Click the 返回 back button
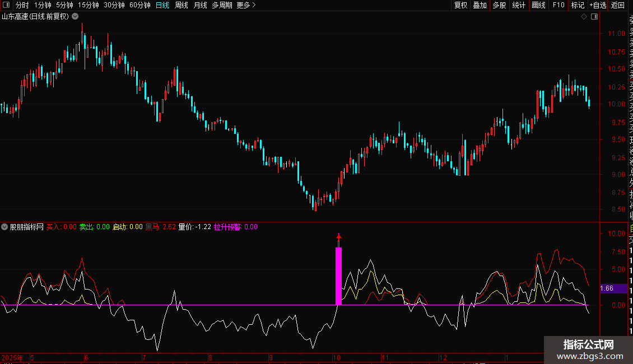Screen dimensions: 633x364 [617, 6]
